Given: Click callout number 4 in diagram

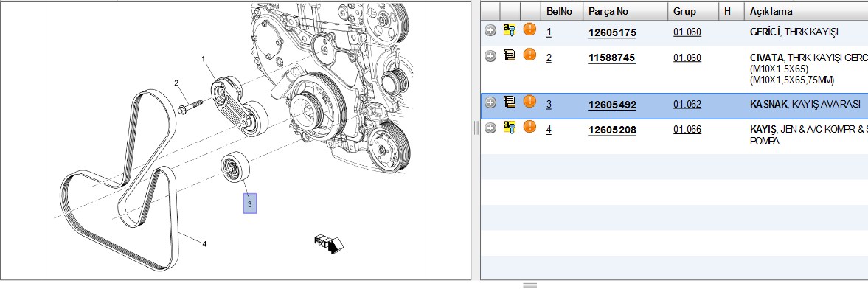Looking at the screenshot, I should coord(204,243).
